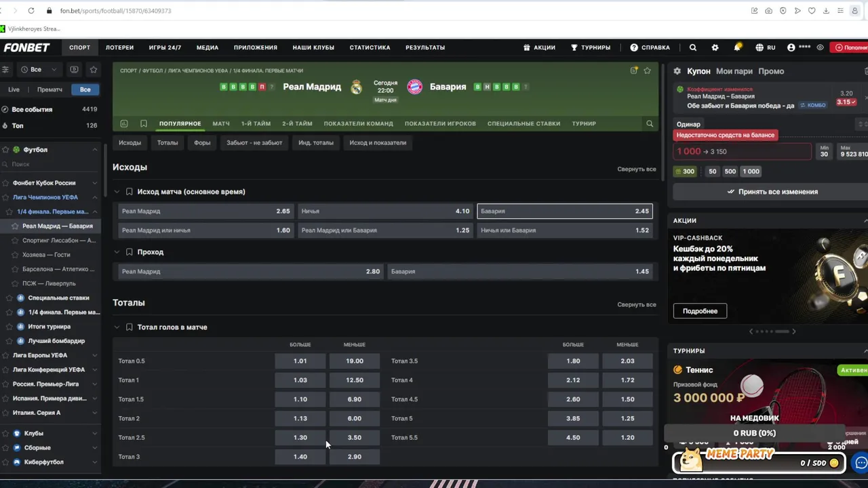Select the Прематч filter
The width and height of the screenshot is (868, 488).
tap(50, 89)
